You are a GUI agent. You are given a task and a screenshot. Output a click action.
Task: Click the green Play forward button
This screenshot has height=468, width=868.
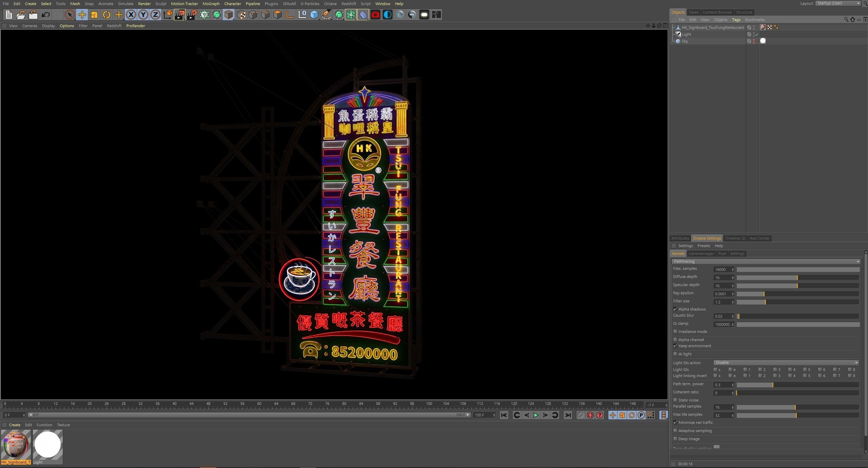coord(536,415)
